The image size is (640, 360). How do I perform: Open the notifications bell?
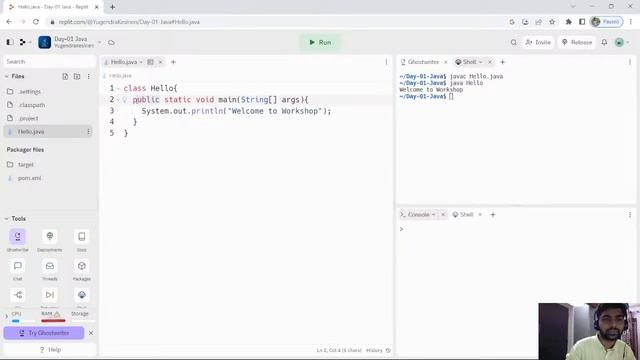pos(604,42)
